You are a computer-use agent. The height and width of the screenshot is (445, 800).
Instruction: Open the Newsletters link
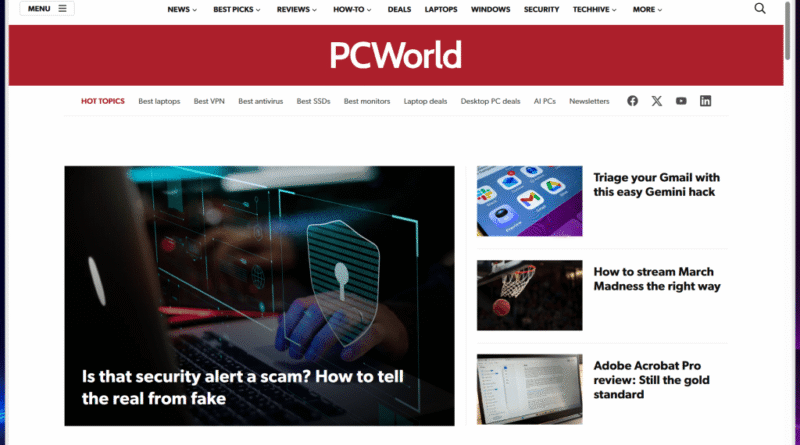pos(589,101)
